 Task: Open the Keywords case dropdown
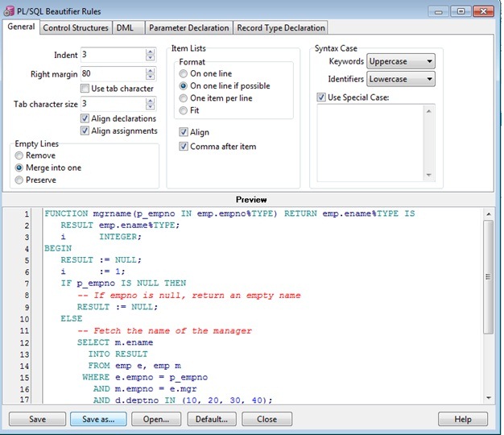401,61
